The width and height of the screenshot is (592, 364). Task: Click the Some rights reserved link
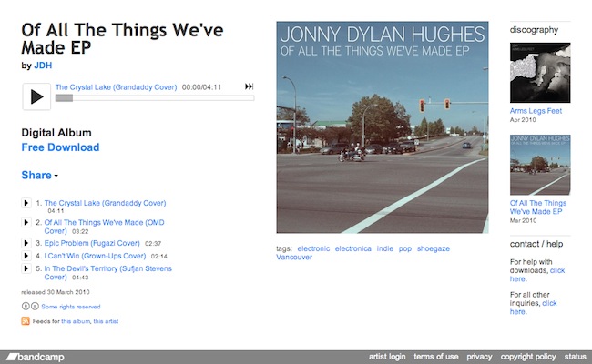(71, 307)
